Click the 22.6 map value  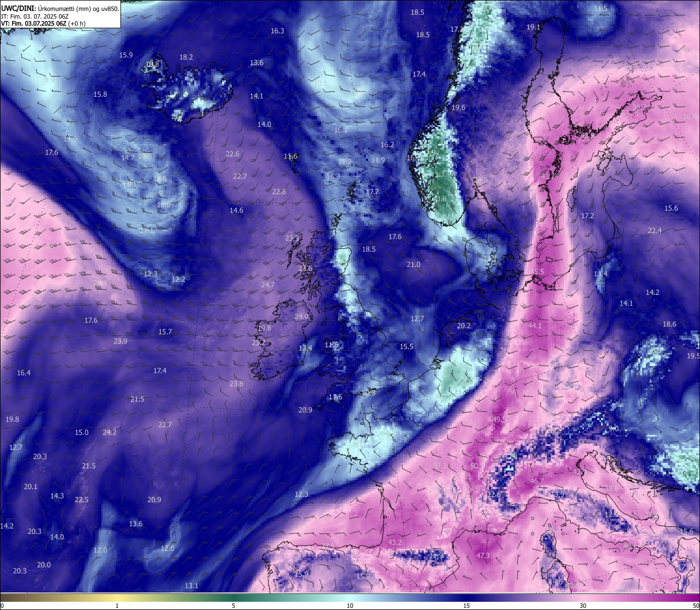coord(232,154)
